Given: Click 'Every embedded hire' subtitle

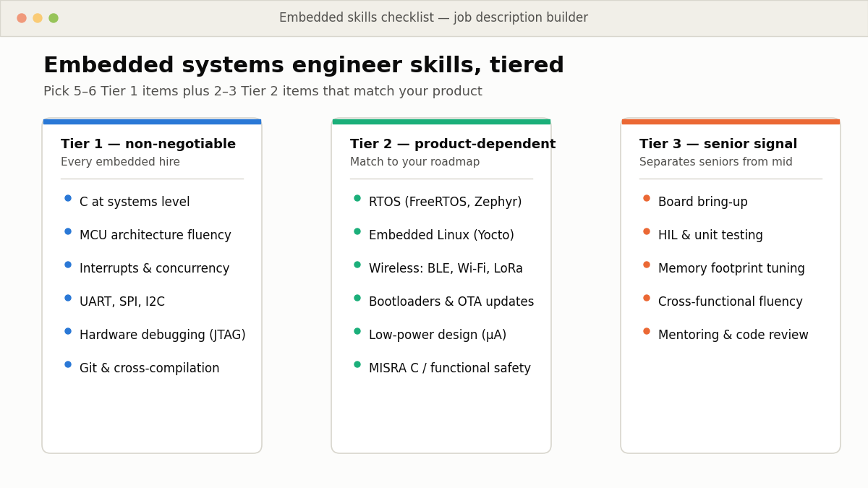Looking at the screenshot, I should tap(120, 163).
